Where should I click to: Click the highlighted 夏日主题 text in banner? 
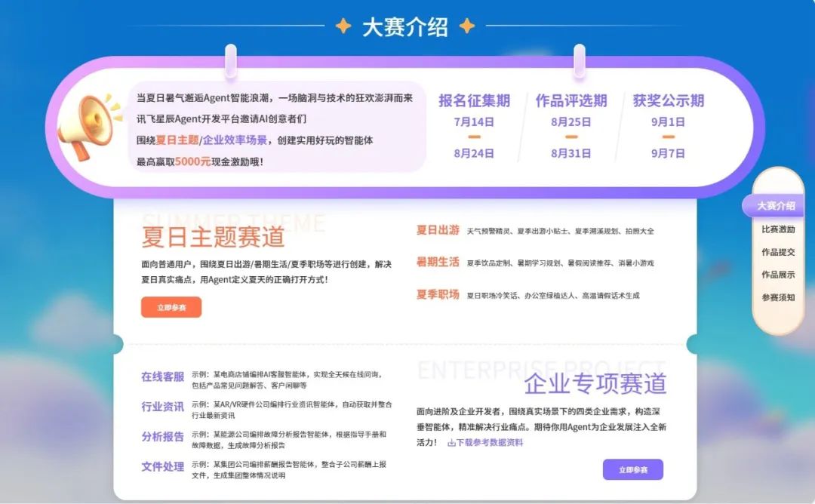[177, 140]
